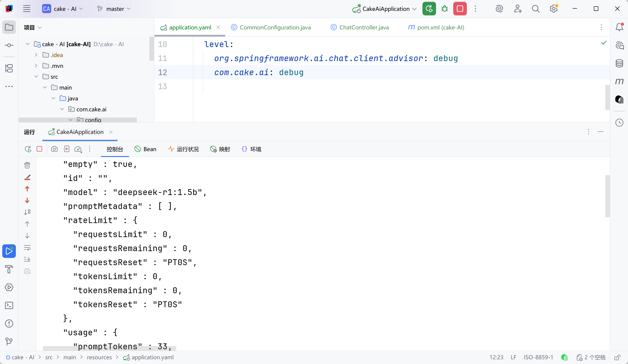This screenshot has width=628, height=364.
Task: Toggle soft-wrap in the console
Action: 27,248
